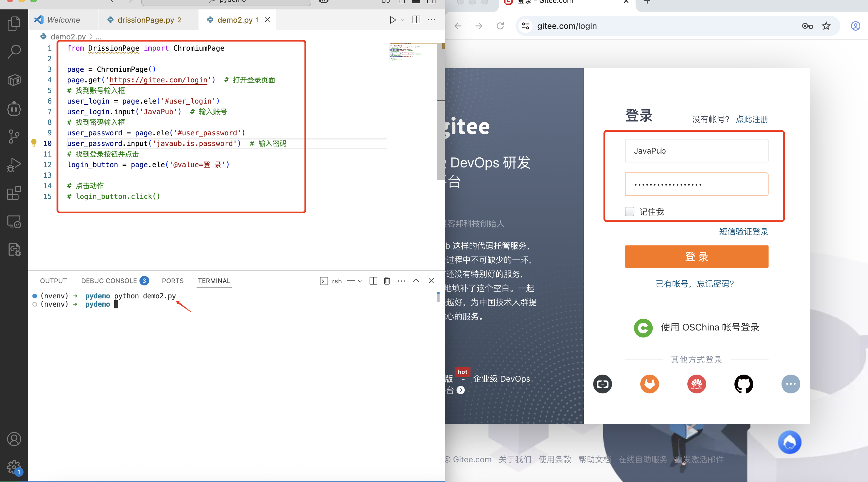Split the terminal panel
The image size is (868, 482).
tap(373, 281)
